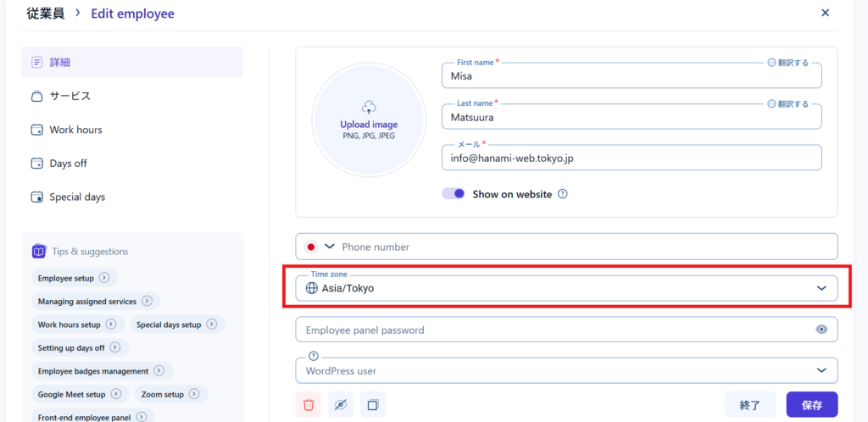Open the phone country flag selector
This screenshot has height=422, width=868.
click(x=320, y=247)
